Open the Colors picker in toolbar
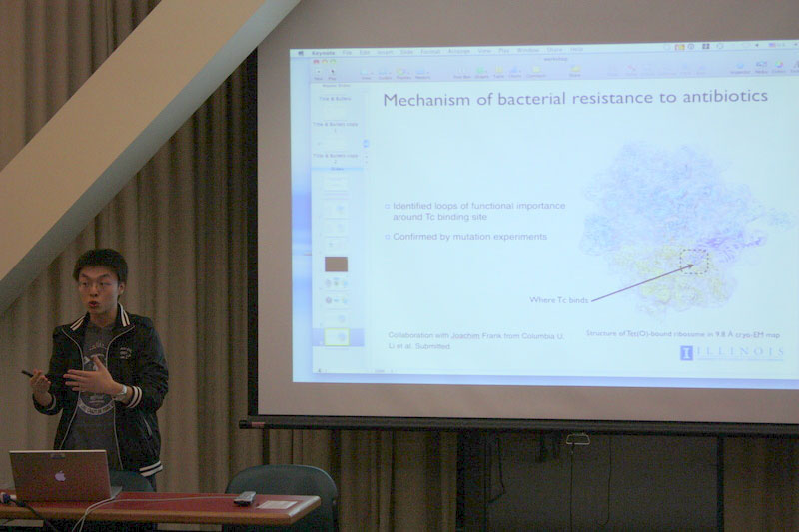Screen dimensions: 799x532 (778, 69)
